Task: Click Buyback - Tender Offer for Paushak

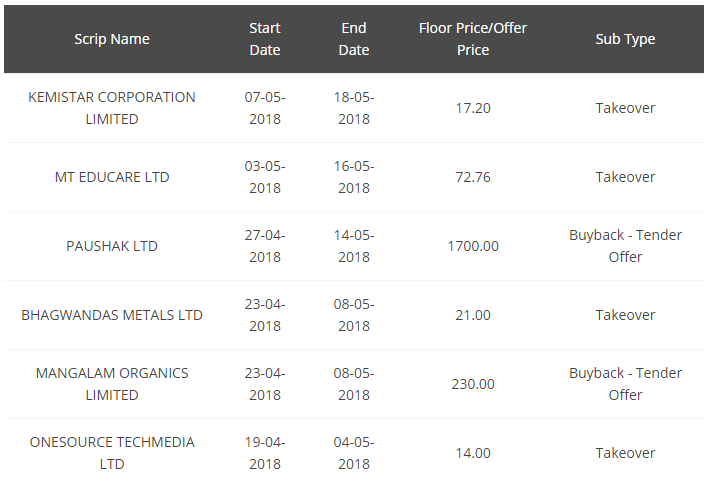Action: pos(625,246)
